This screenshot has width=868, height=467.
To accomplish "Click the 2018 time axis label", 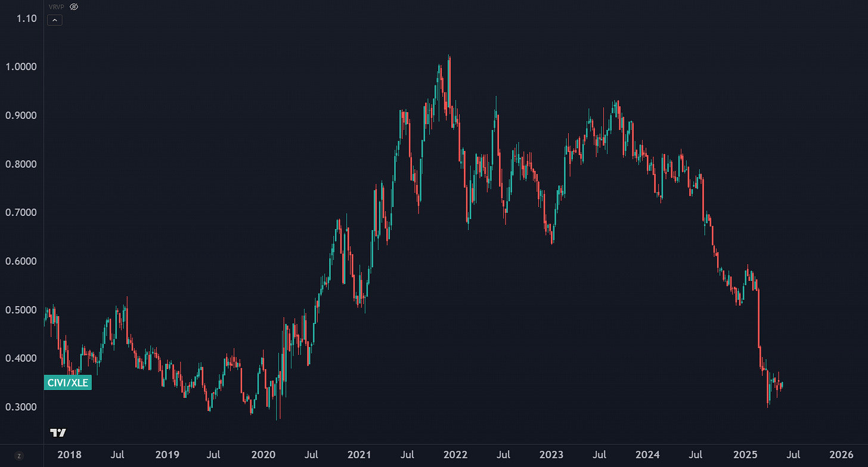I will point(69,456).
